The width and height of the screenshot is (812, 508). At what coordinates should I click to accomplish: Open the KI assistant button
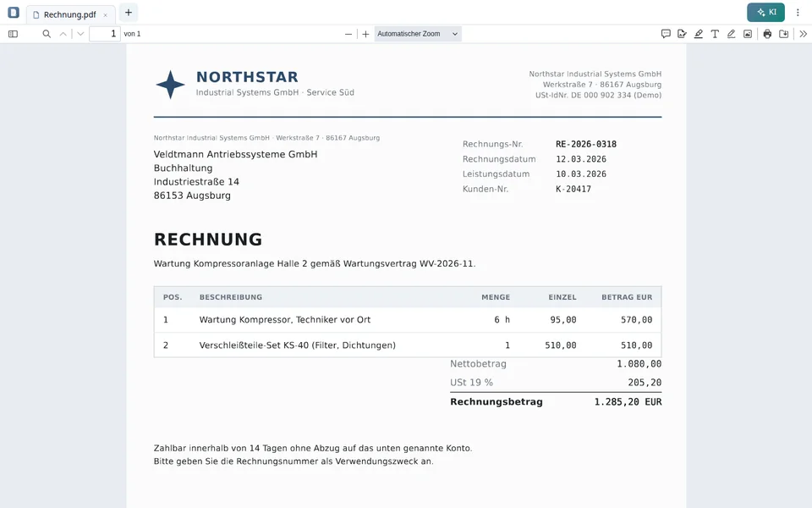765,12
